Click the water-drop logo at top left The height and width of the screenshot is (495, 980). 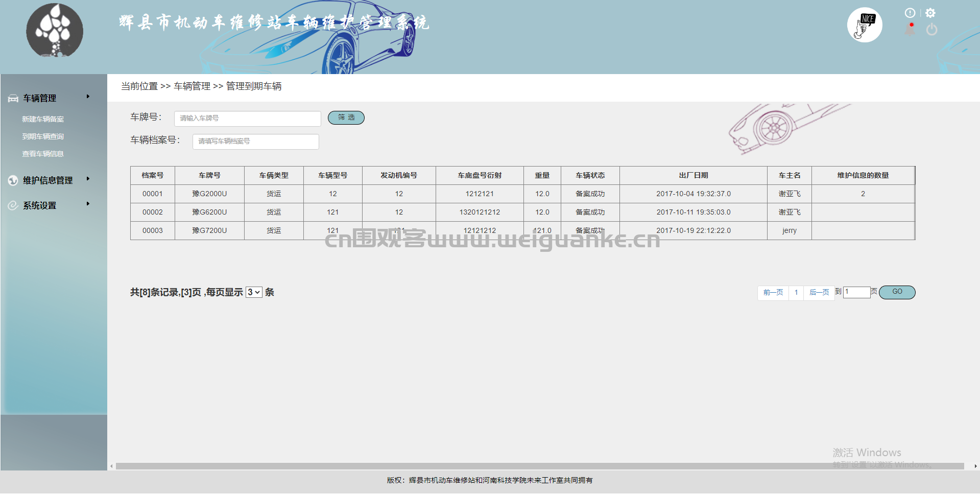tap(55, 30)
